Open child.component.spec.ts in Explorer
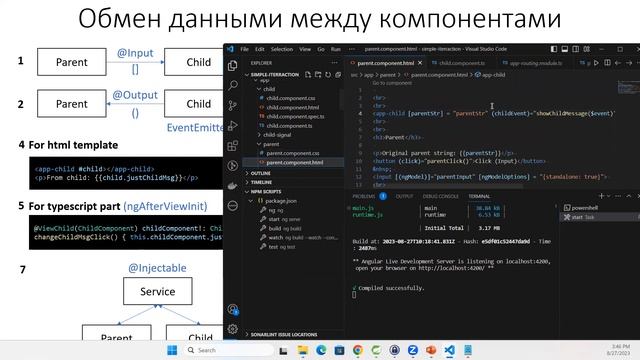The height and width of the screenshot is (360, 640). tap(295, 116)
